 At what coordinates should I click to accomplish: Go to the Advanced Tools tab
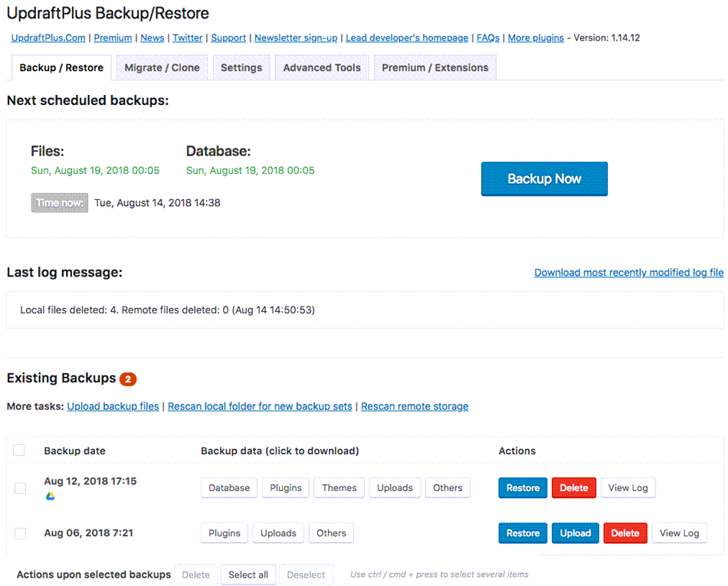[x=322, y=67]
